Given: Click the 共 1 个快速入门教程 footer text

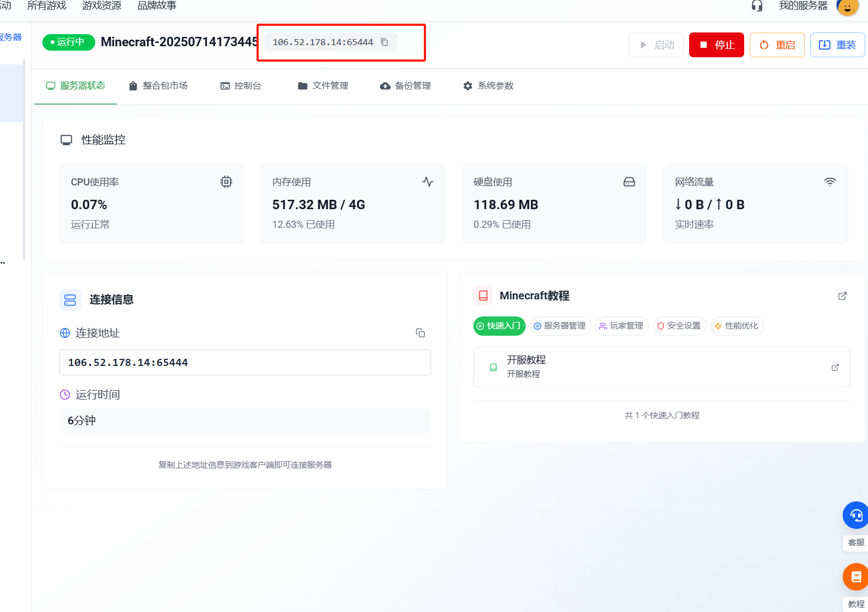Looking at the screenshot, I should (x=662, y=416).
